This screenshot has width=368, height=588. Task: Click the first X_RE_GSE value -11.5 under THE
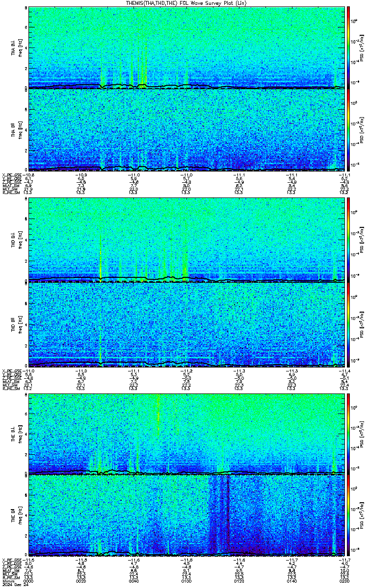click(28, 560)
